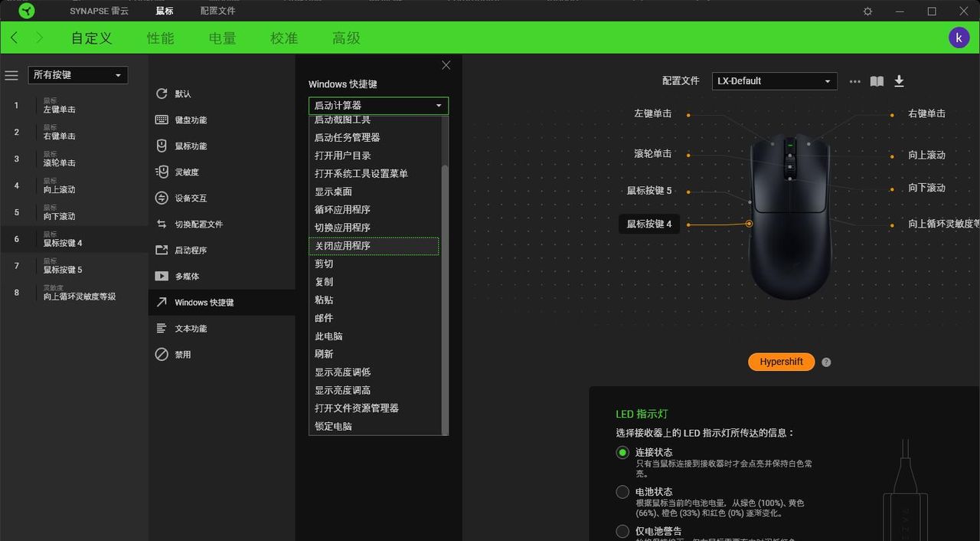
Task: Click the dropdown list scrollbar
Action: click(x=445, y=299)
